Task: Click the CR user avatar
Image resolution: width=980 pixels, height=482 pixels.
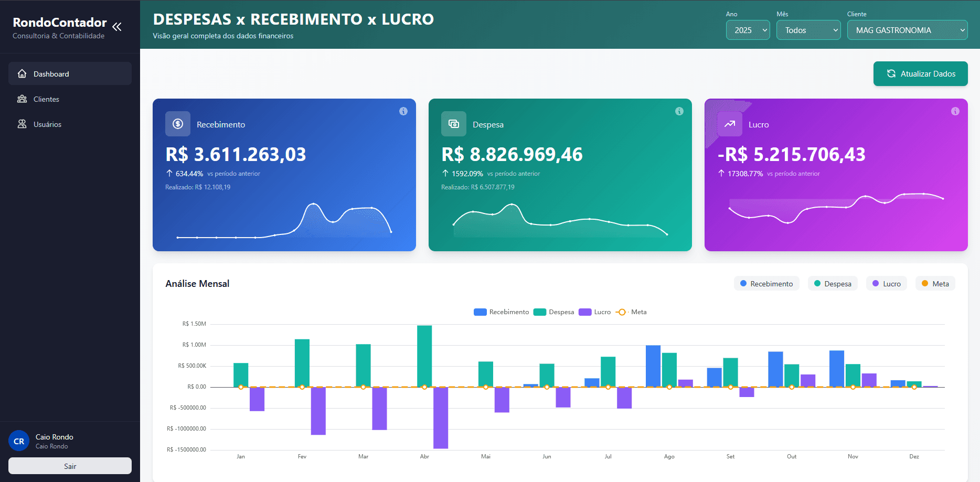Action: 19,441
